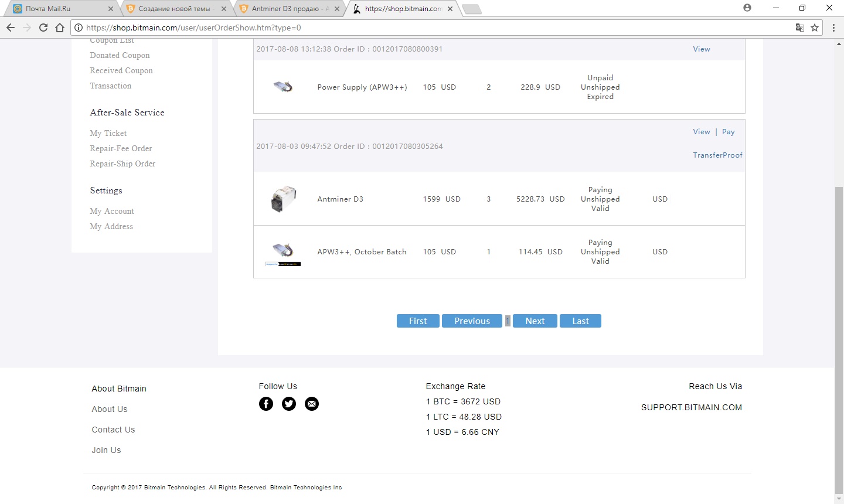Open the Twitter icon in footer
The width and height of the screenshot is (844, 504).
click(289, 404)
